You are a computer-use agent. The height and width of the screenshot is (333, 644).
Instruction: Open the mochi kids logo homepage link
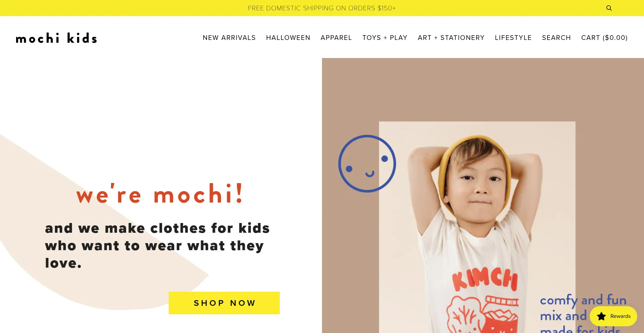[56, 38]
